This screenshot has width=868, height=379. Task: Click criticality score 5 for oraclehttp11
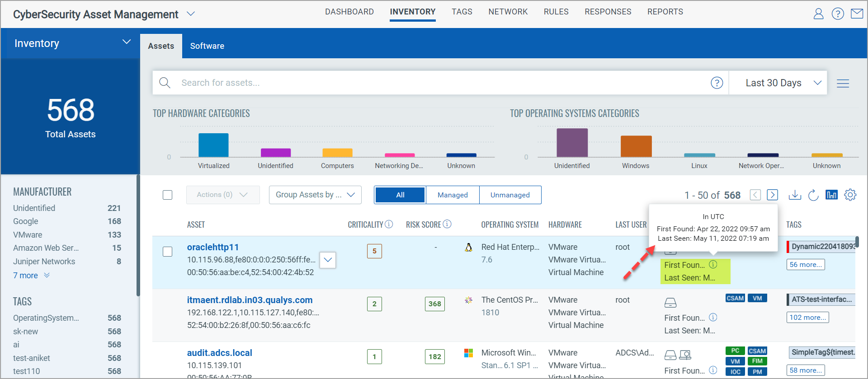click(x=374, y=251)
